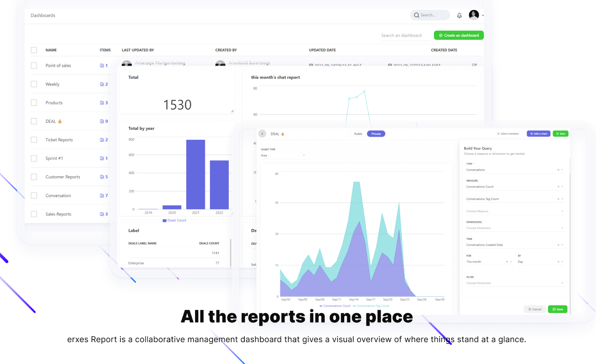
Task: Check the DEAL row checkbox
Action: [34, 121]
